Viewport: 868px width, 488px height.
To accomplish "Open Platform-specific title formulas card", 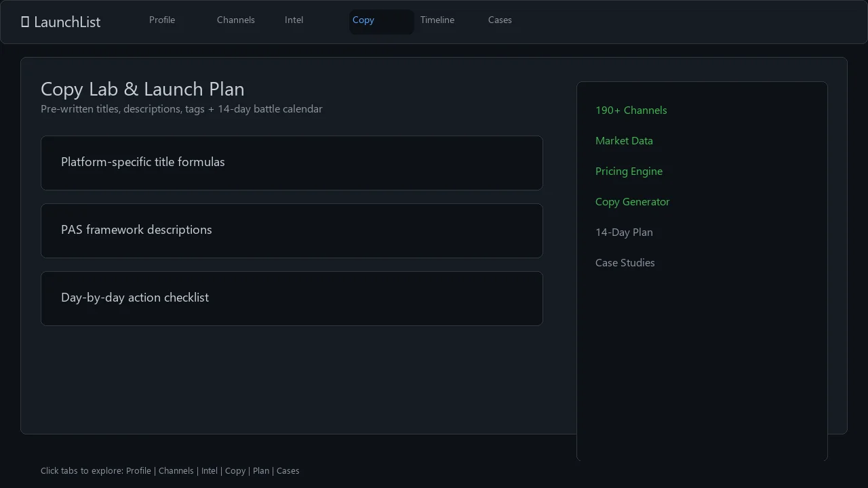I will (x=292, y=163).
